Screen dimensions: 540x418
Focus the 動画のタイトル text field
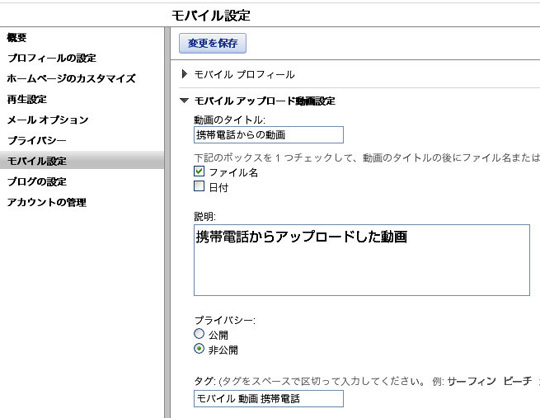point(269,135)
